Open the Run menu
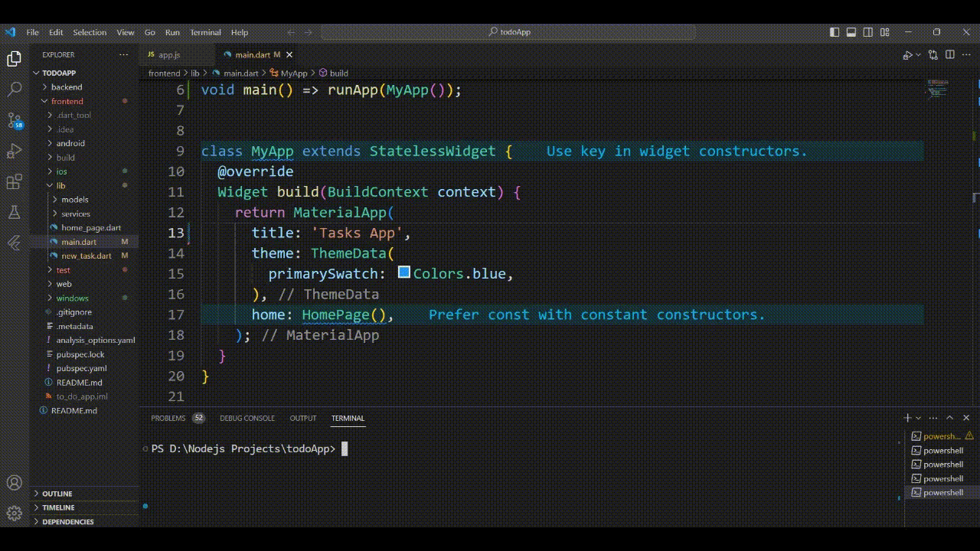 tap(172, 32)
